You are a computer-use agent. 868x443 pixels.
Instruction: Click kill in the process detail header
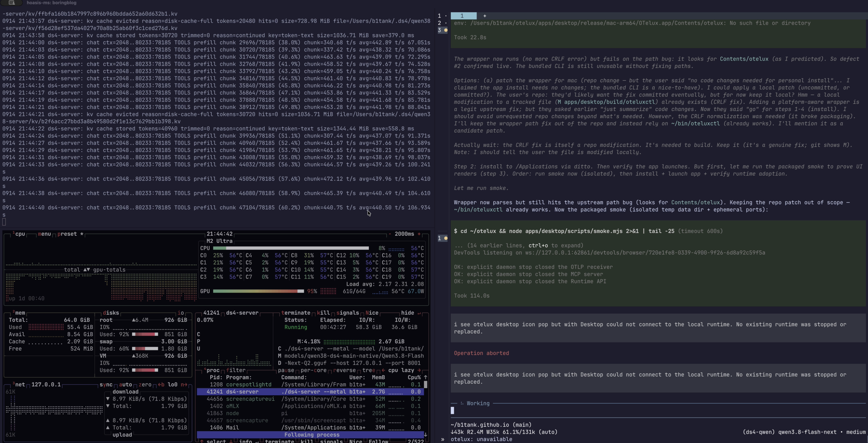[x=323, y=313]
